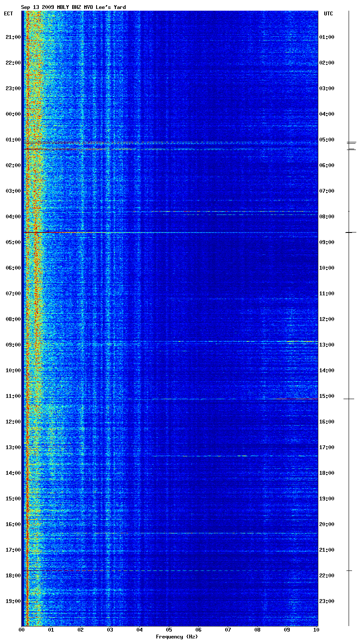Click the 09 Hz frequency tick label

(x=287, y=630)
